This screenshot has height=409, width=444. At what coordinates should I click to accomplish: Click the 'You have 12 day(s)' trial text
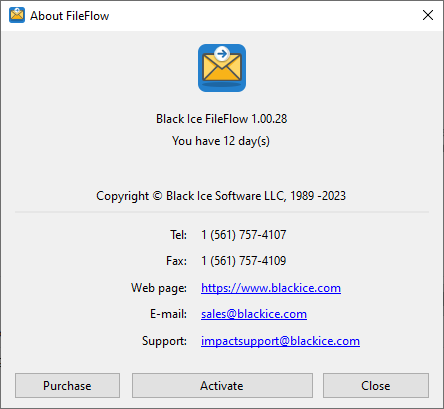[x=221, y=141]
